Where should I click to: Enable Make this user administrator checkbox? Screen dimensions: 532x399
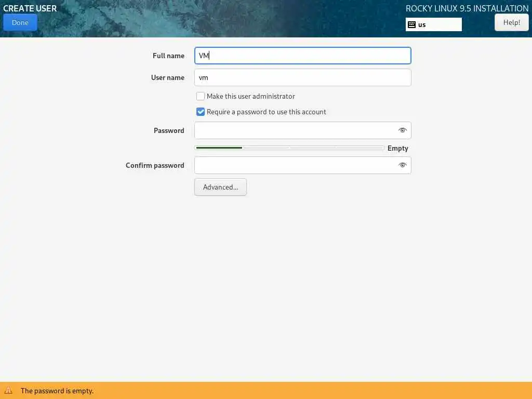tap(201, 96)
